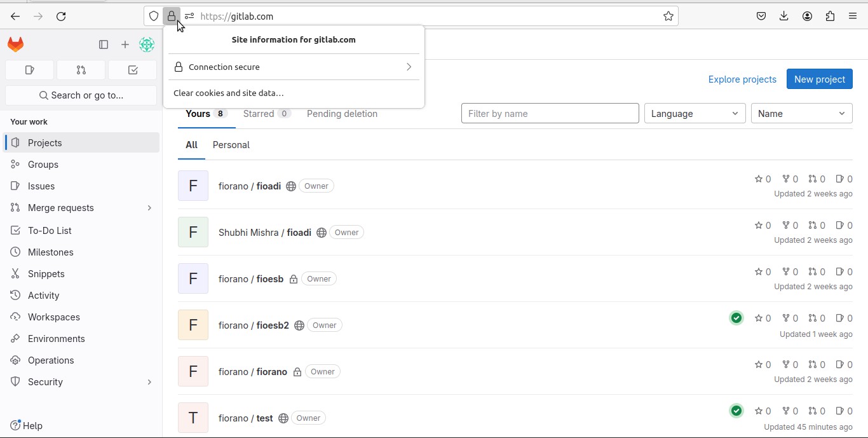The width and height of the screenshot is (868, 438).
Task: Open To-Do List in sidebar
Action: point(81,230)
